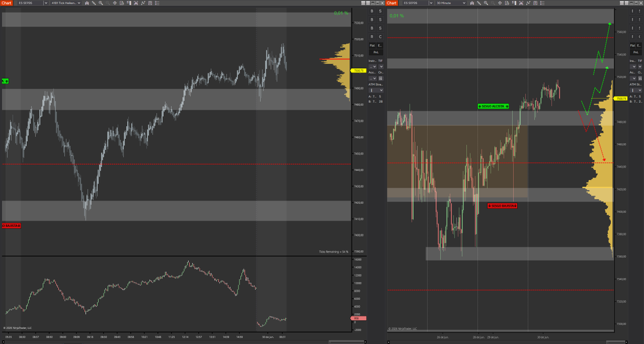Open indicators icon in left chart toolbar
The image size is (644, 344).
click(136, 3)
